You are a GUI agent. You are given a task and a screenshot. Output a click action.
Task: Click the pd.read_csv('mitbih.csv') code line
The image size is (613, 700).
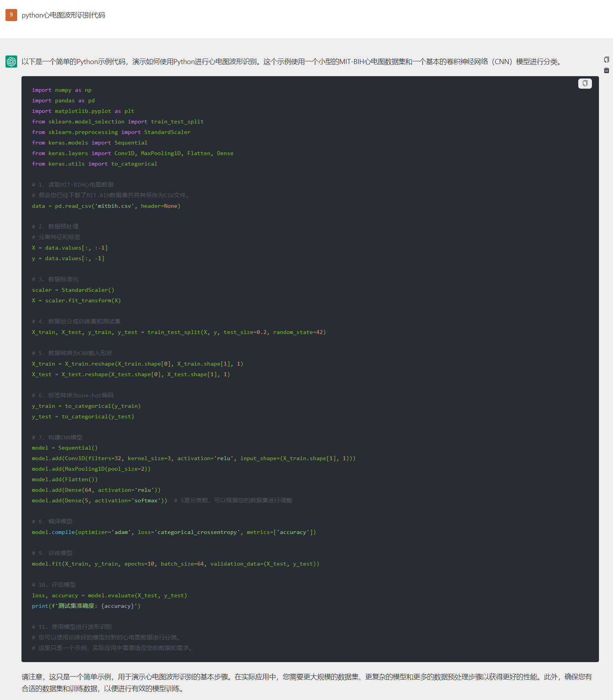coord(106,206)
